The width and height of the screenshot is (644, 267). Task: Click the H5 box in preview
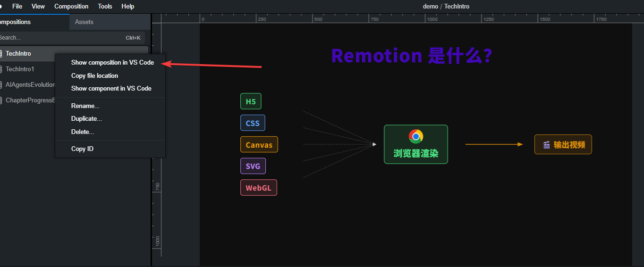coord(251,101)
